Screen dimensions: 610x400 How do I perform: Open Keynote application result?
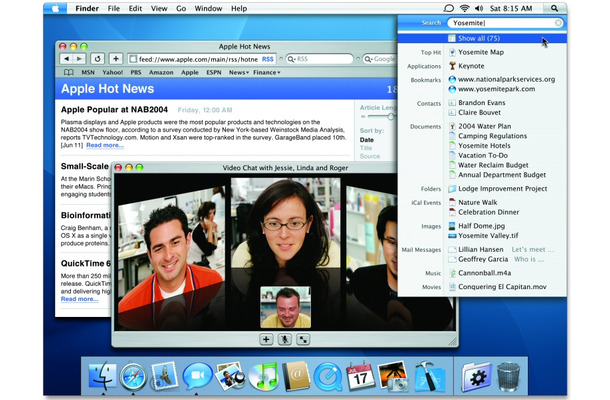click(x=471, y=66)
